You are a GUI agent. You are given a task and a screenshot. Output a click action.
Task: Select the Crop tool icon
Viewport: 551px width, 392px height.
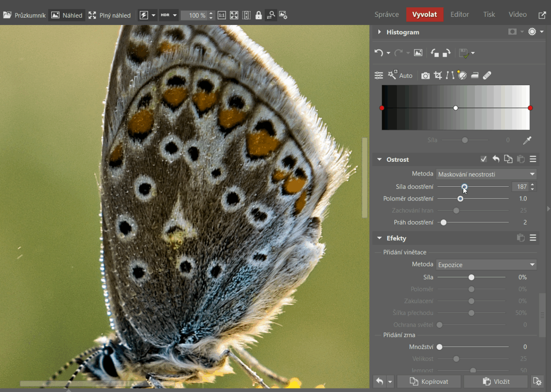[438, 76]
